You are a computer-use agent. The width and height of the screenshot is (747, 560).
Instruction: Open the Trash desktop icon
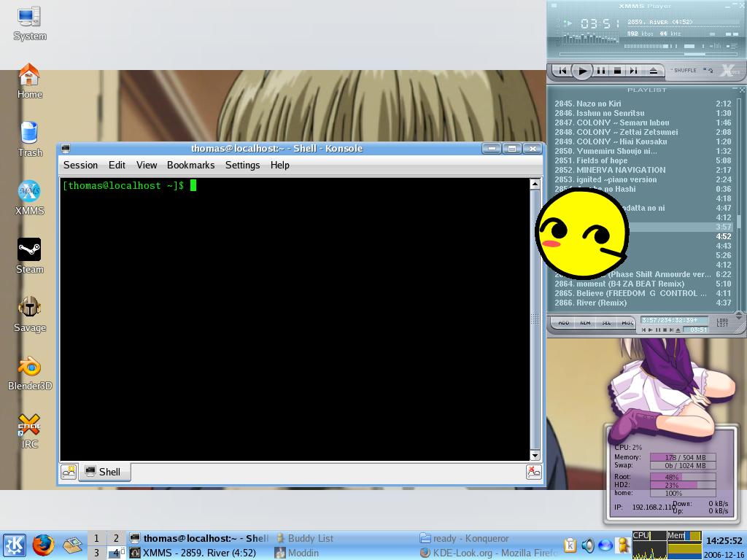coord(29,139)
